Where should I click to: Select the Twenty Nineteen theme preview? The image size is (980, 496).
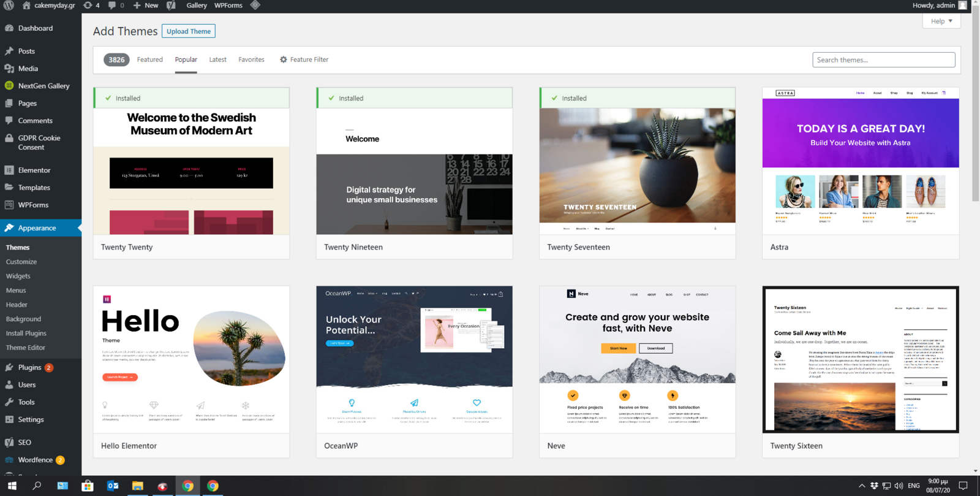tap(414, 172)
